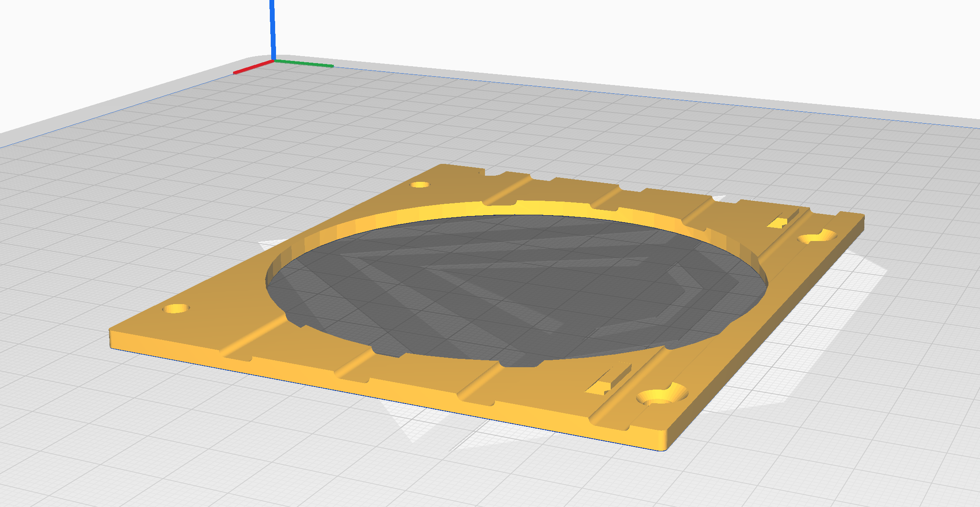980x507 pixels.
Task: Click the large circular cutout's yellow inner rim
Action: point(517,208)
